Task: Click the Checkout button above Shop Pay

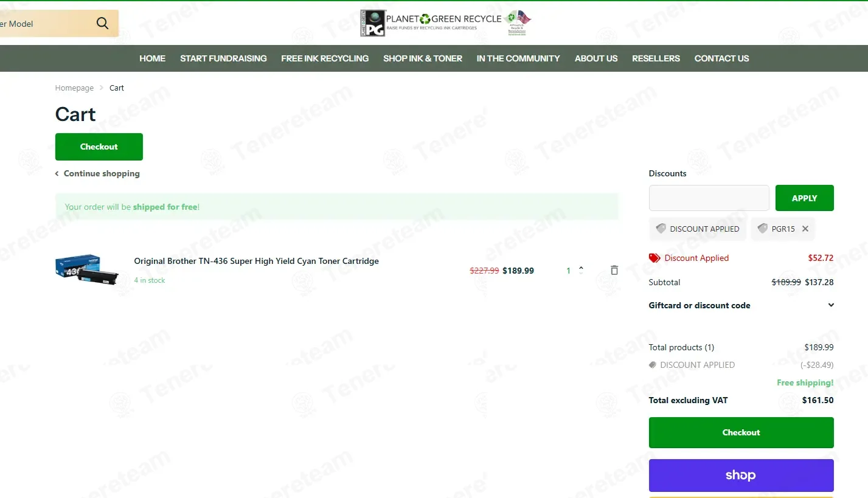Action: pos(741,432)
